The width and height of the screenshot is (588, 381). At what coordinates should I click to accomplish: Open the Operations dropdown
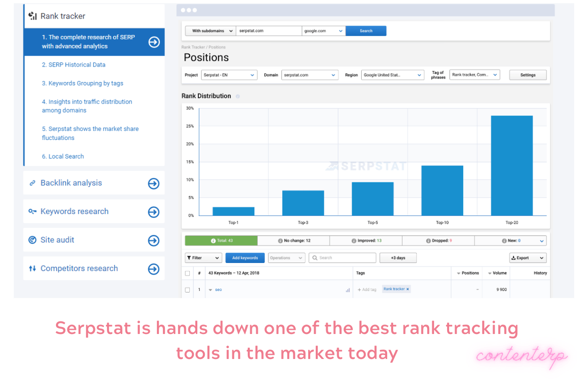286,257
